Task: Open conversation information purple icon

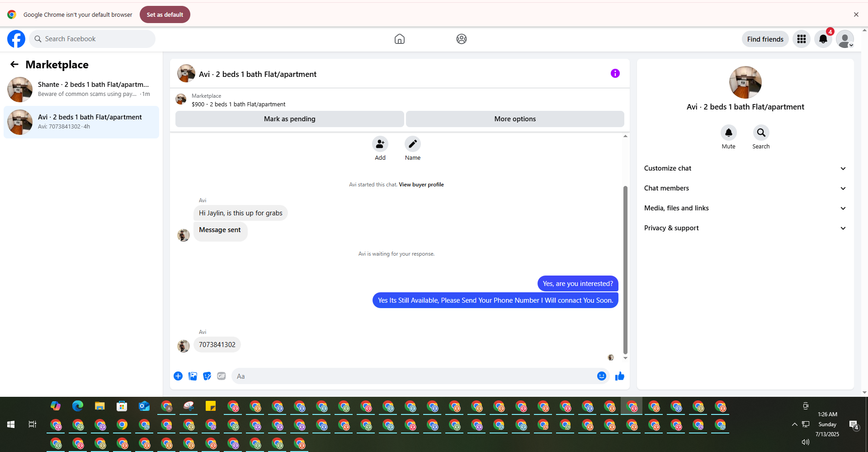Action: tap(615, 73)
